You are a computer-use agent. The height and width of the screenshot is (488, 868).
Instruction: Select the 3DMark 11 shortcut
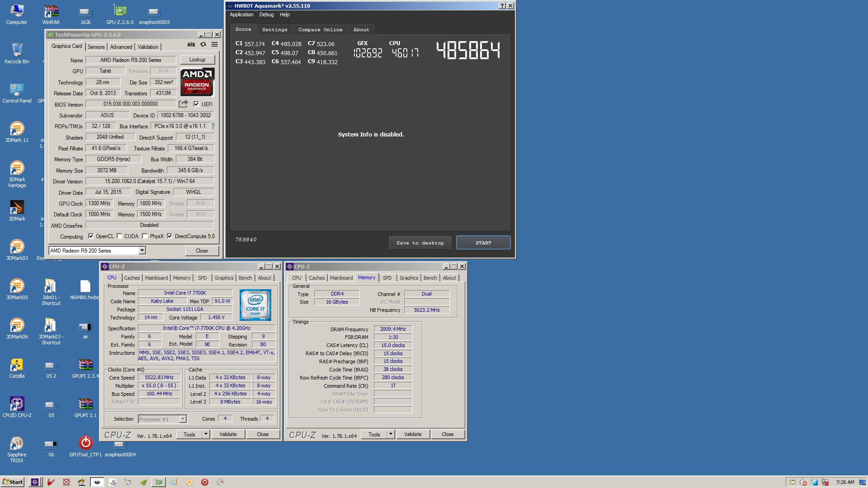point(17,132)
